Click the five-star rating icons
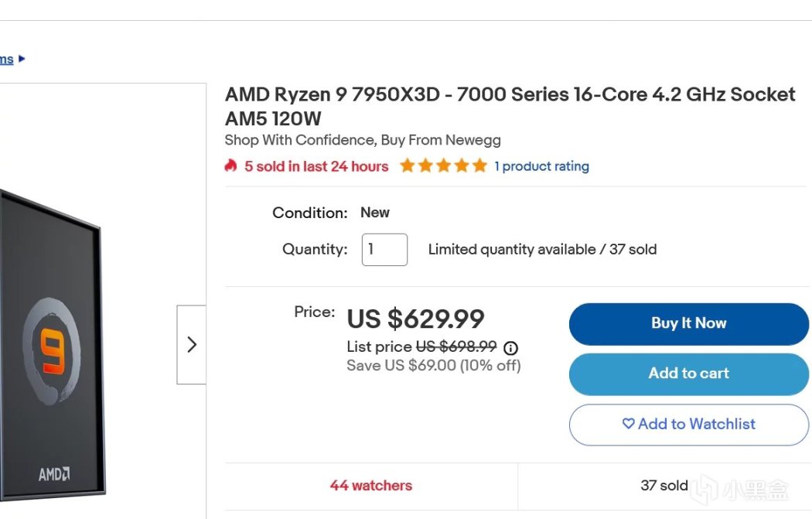The image size is (812, 519). coord(443,166)
